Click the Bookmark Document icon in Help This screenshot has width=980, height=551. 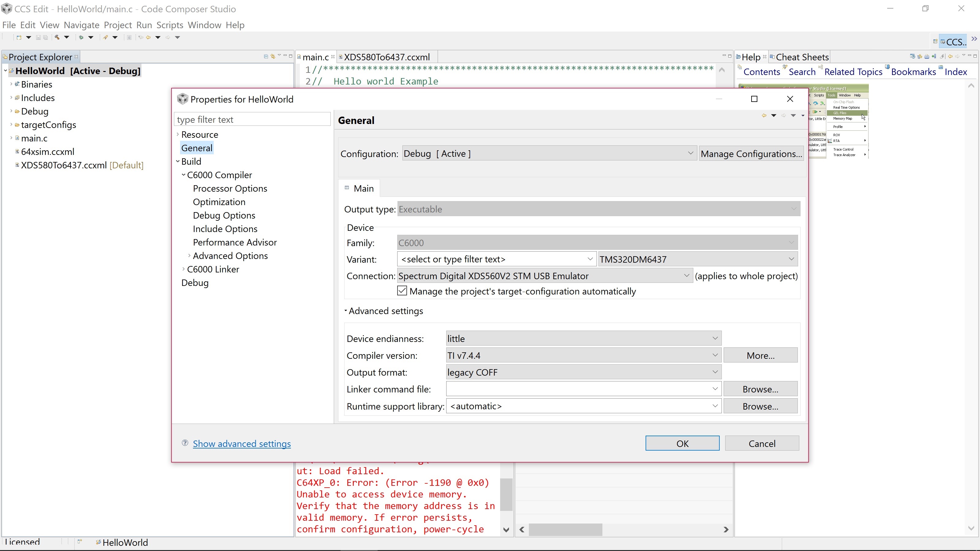pos(934,56)
